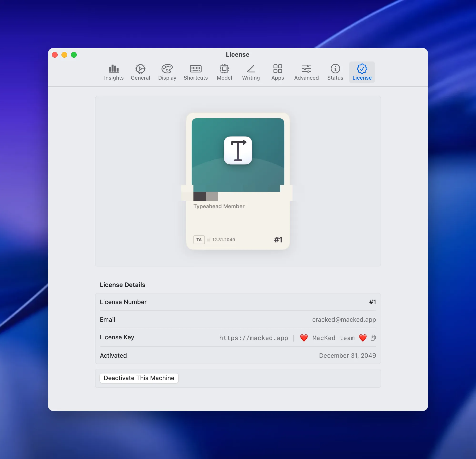Click the #1 License Number value
The image size is (476, 459).
(372, 302)
